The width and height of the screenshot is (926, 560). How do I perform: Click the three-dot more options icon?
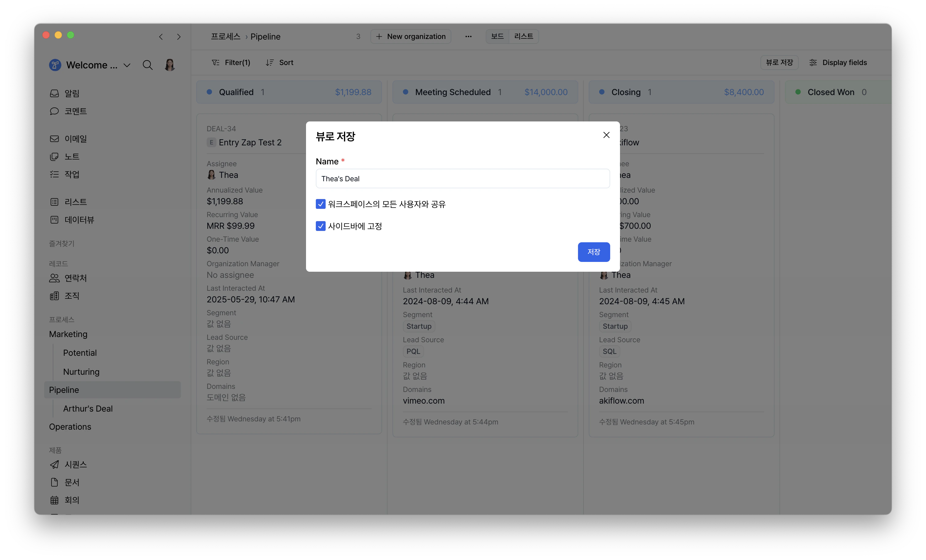[468, 36]
